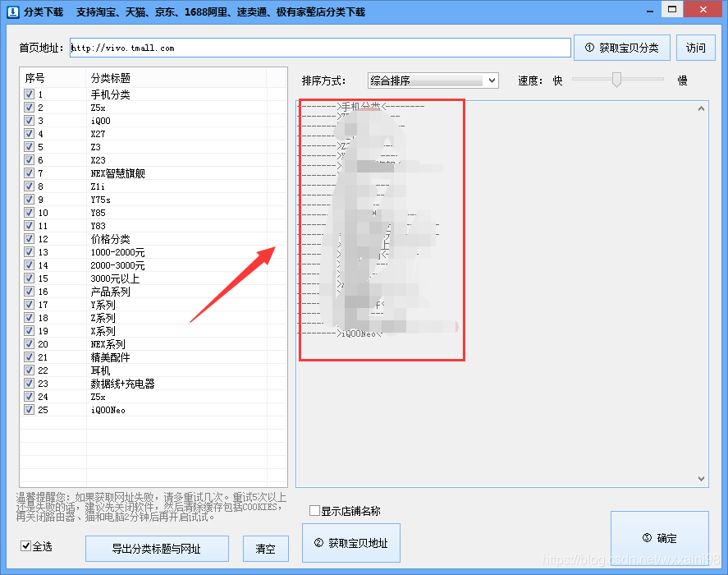Toggle checkbox for row 19 X系列
The height and width of the screenshot is (575, 728).
[x=30, y=331]
